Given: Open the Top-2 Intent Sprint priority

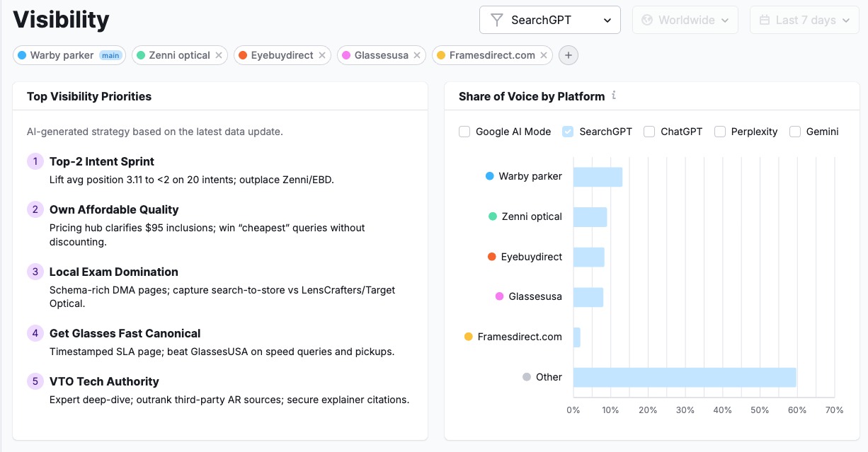Looking at the screenshot, I should (x=102, y=161).
